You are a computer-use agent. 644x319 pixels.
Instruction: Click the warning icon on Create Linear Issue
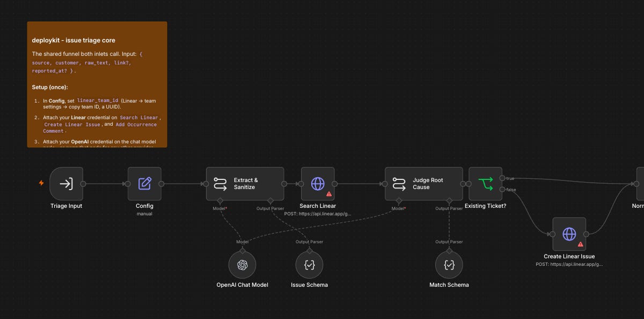tap(580, 244)
